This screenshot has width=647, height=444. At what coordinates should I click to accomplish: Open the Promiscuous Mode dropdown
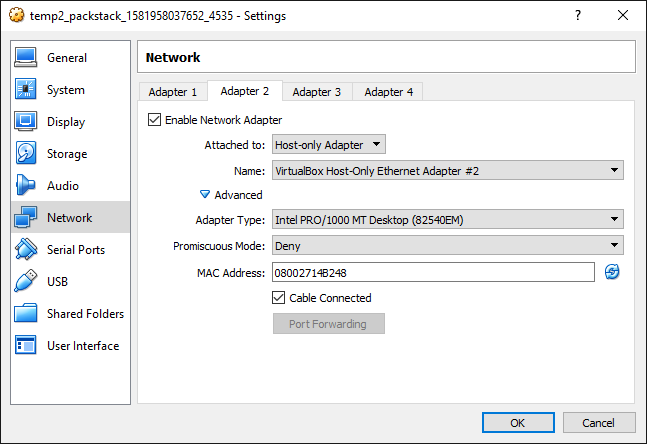448,246
